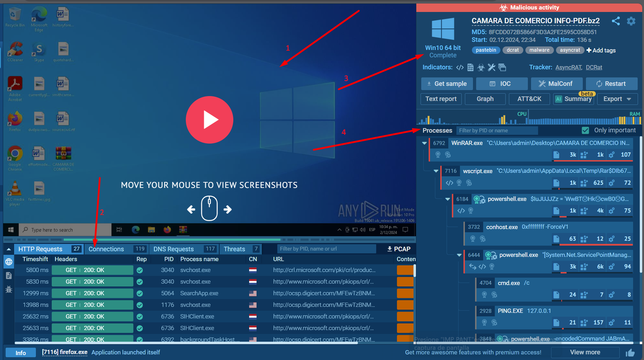Click the File Explorer taskbar icon
This screenshot has width=644, height=360.
[x=151, y=230]
